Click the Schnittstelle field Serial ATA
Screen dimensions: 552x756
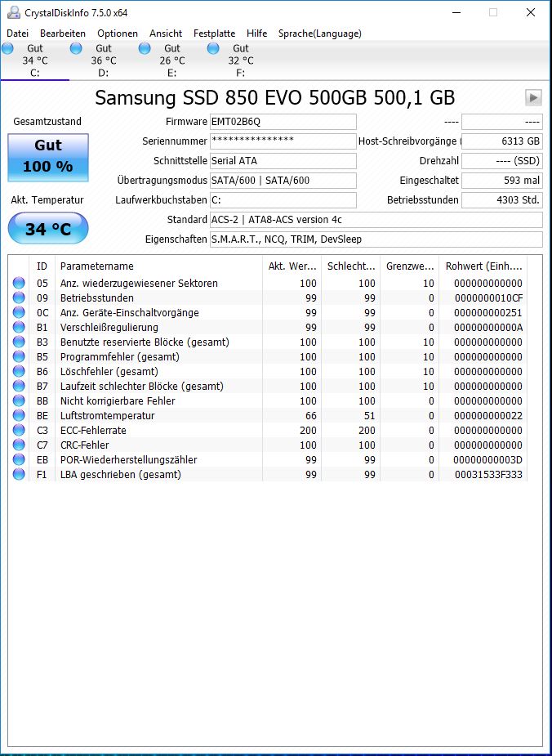coord(283,160)
